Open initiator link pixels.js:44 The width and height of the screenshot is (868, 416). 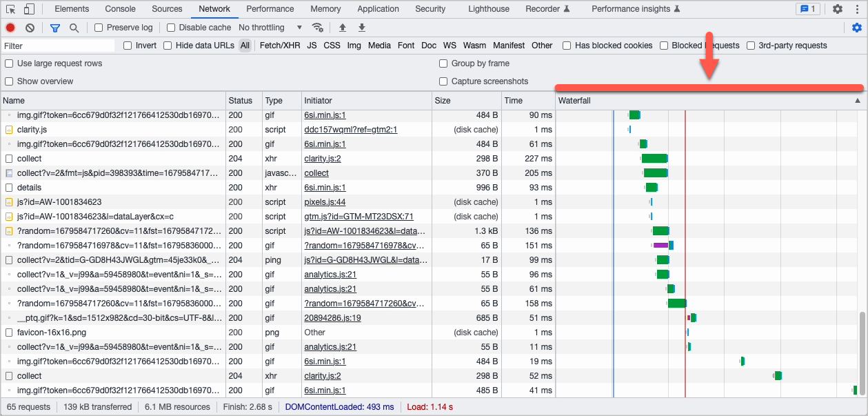325,202
